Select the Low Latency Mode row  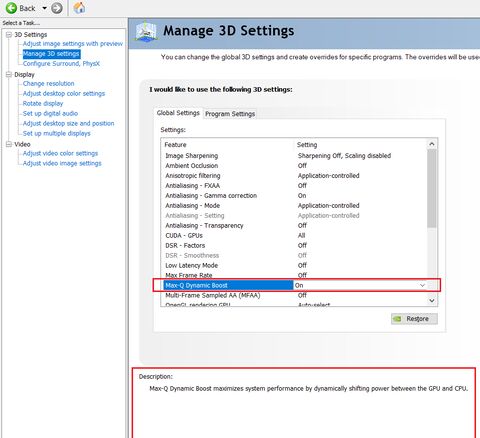point(295,266)
